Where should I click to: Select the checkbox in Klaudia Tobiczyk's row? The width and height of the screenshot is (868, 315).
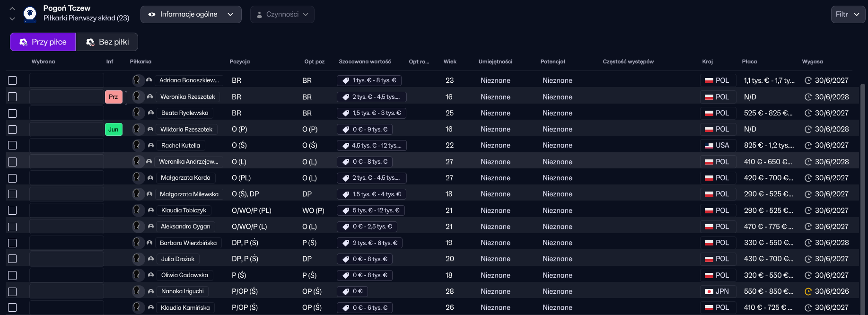tap(12, 210)
